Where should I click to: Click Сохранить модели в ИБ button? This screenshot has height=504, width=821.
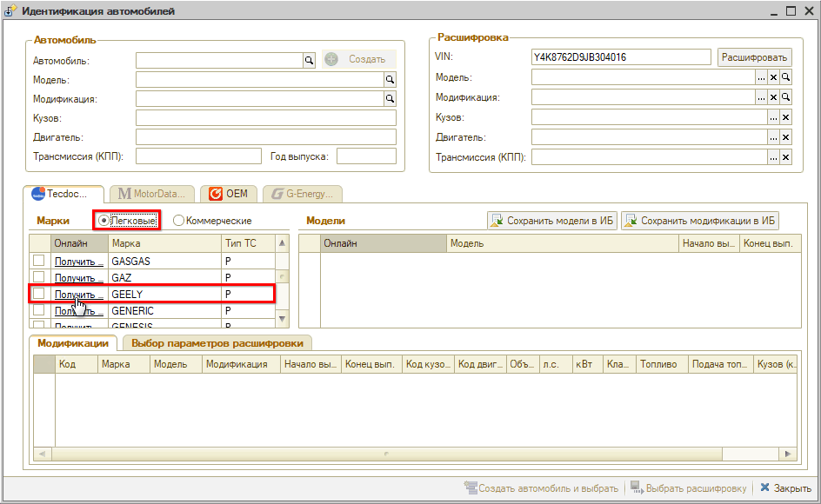click(x=551, y=221)
